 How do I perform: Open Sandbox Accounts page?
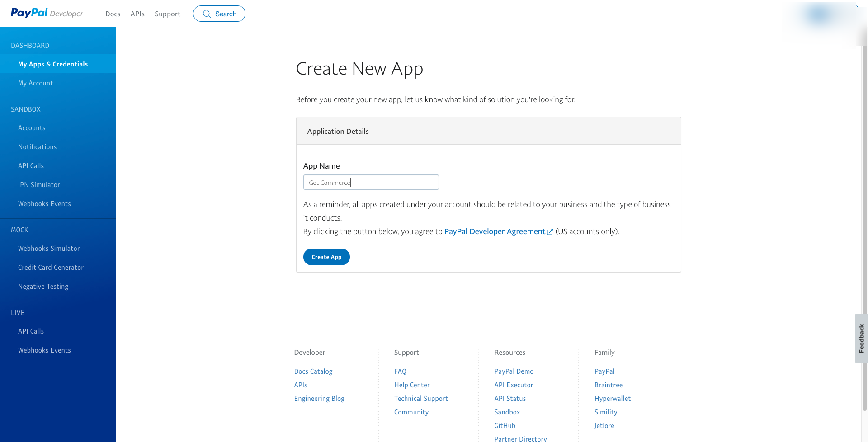(32, 128)
